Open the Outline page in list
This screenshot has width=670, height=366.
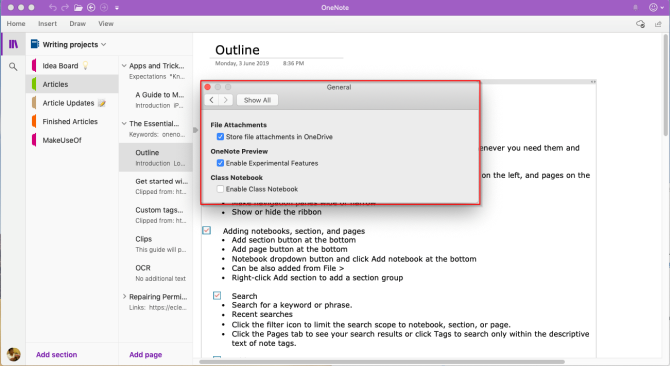[156, 158]
